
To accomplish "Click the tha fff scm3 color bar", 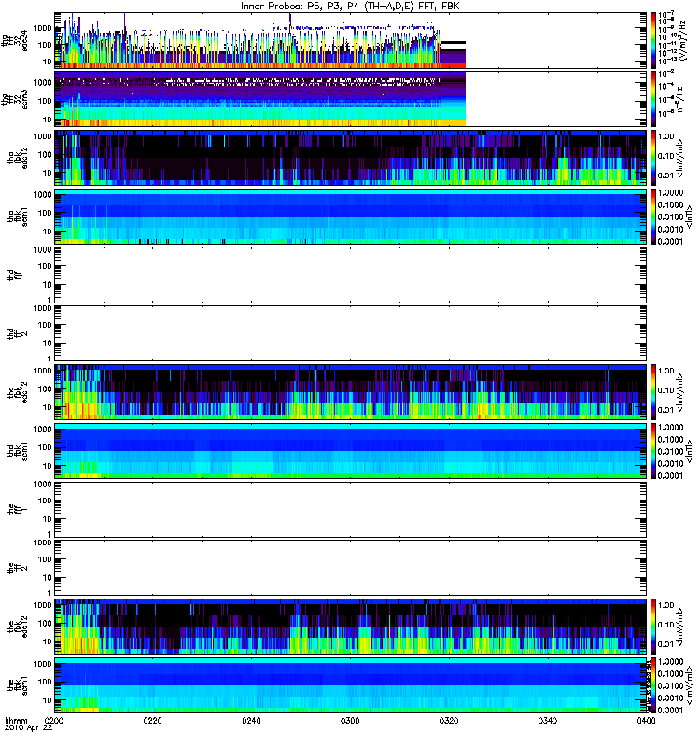I will (653, 99).
